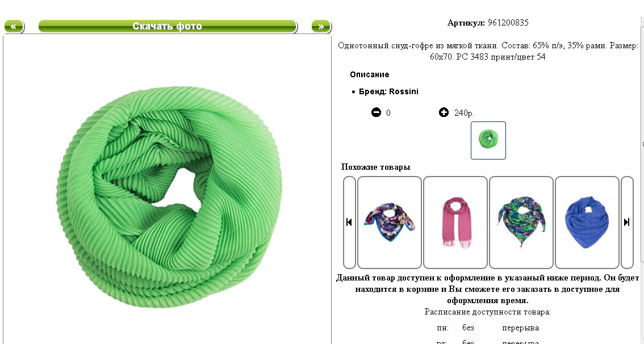Open the pink fringed scarf product
This screenshot has width=644, height=344.
(455, 222)
